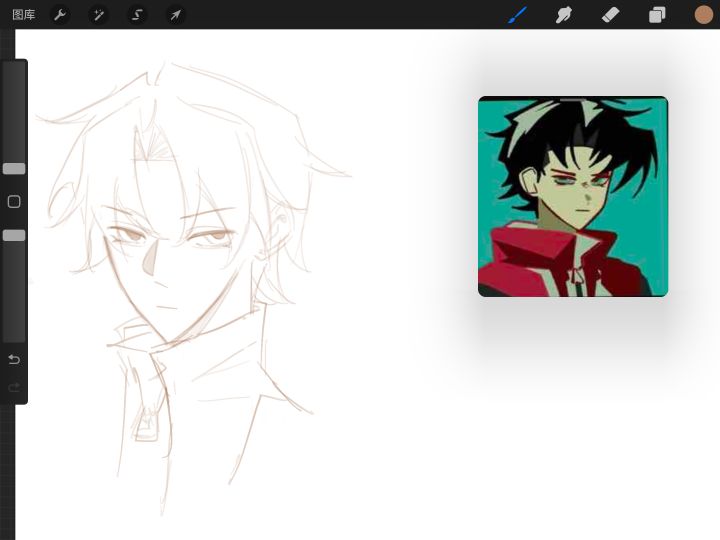
Task: Open the Layers panel
Action: (657, 15)
